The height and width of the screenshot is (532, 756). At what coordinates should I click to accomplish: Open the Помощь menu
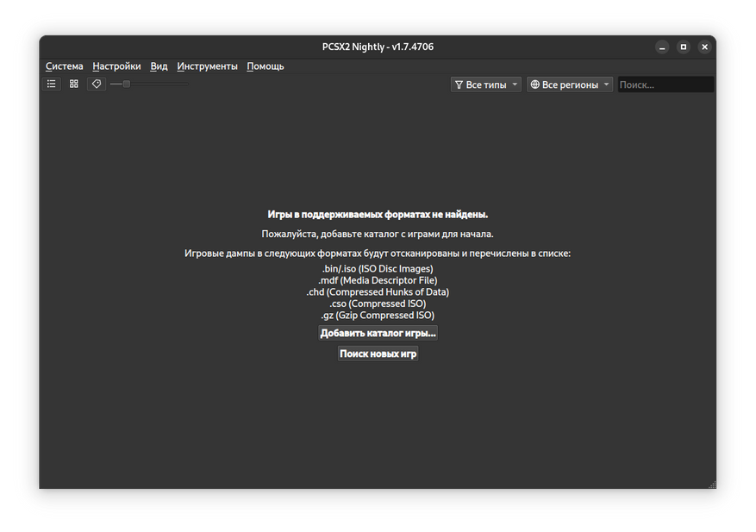[266, 66]
